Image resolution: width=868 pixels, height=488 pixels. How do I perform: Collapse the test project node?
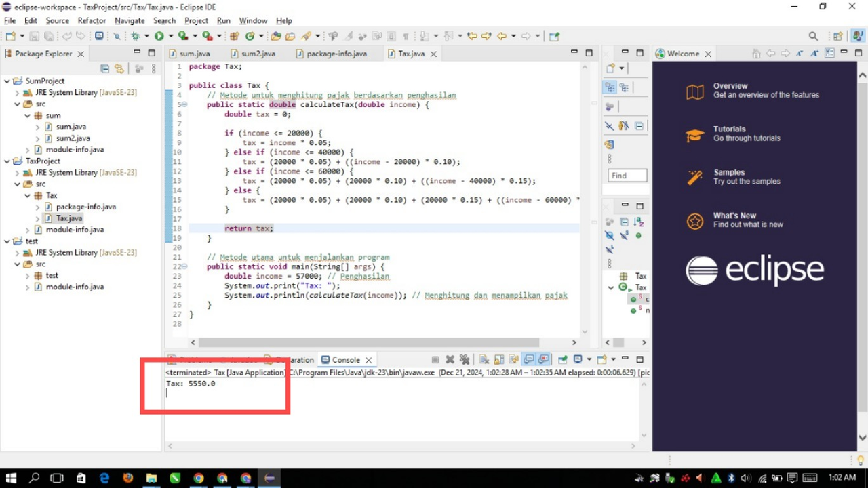[x=7, y=241]
